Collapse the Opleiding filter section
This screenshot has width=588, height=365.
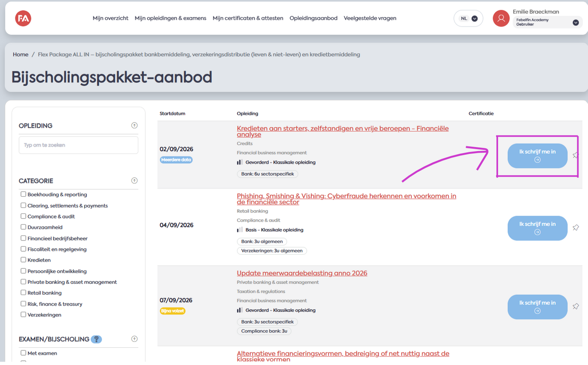coord(134,125)
